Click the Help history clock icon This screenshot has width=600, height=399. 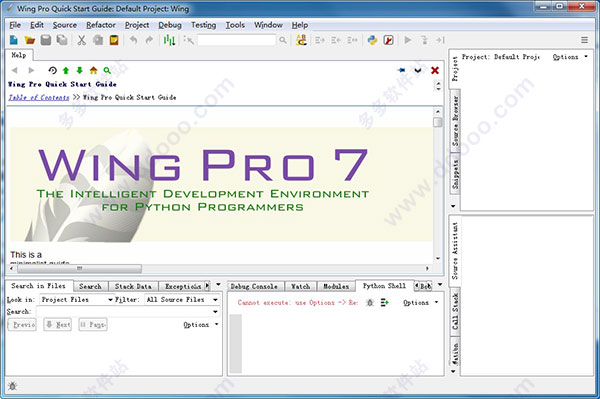point(52,70)
